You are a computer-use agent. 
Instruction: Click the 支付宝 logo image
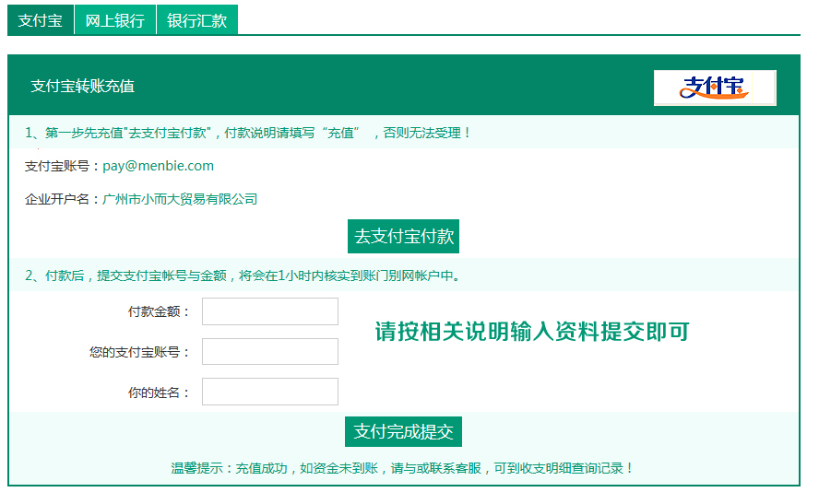715,88
